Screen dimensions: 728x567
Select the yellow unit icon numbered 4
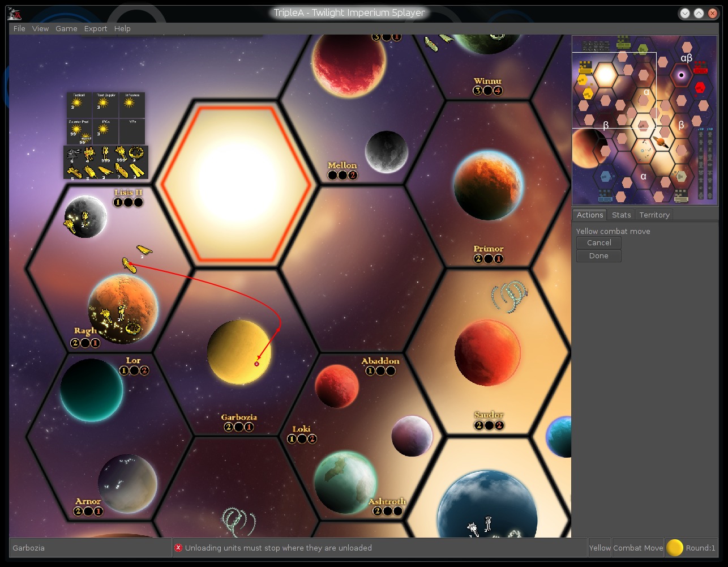click(x=89, y=154)
